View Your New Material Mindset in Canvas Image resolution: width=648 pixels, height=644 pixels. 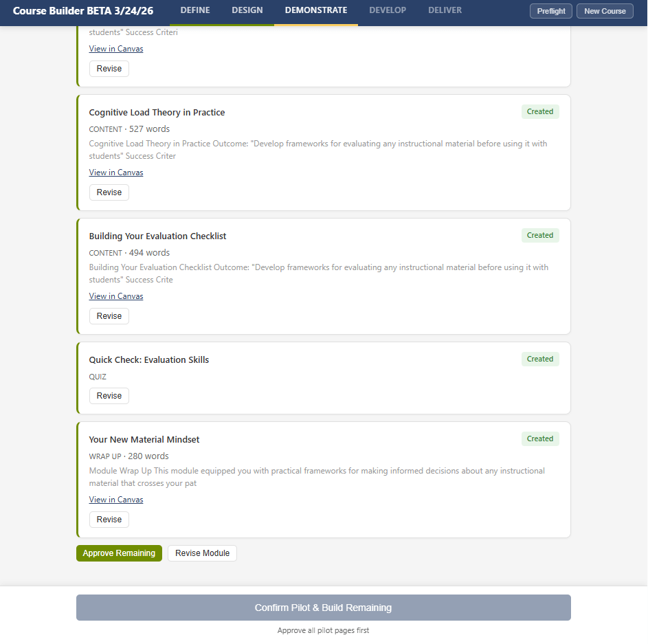(x=116, y=500)
